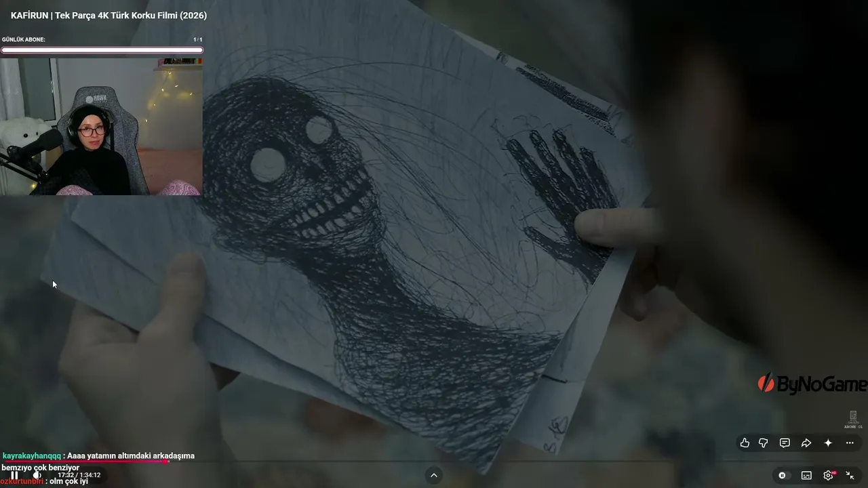The width and height of the screenshot is (868, 488).
Task: Open the comments panel icon
Action: click(785, 443)
